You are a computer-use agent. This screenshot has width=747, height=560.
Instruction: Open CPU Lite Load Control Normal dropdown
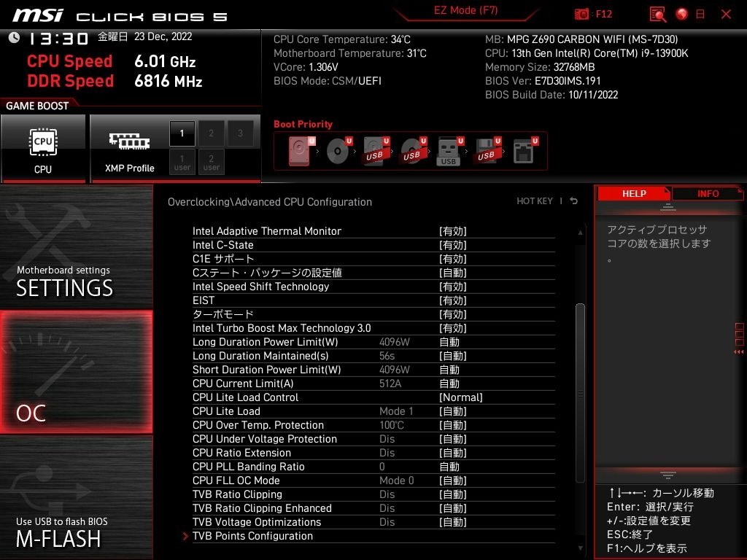(461, 397)
